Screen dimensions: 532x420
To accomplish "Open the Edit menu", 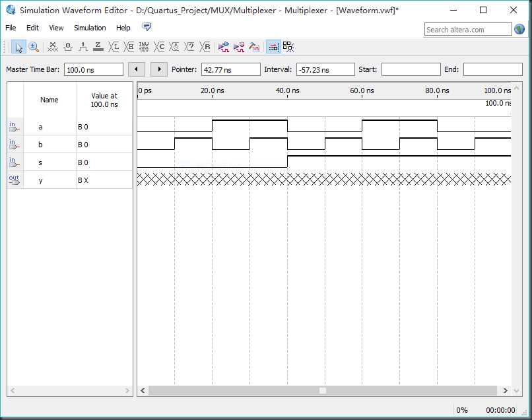I will point(32,28).
